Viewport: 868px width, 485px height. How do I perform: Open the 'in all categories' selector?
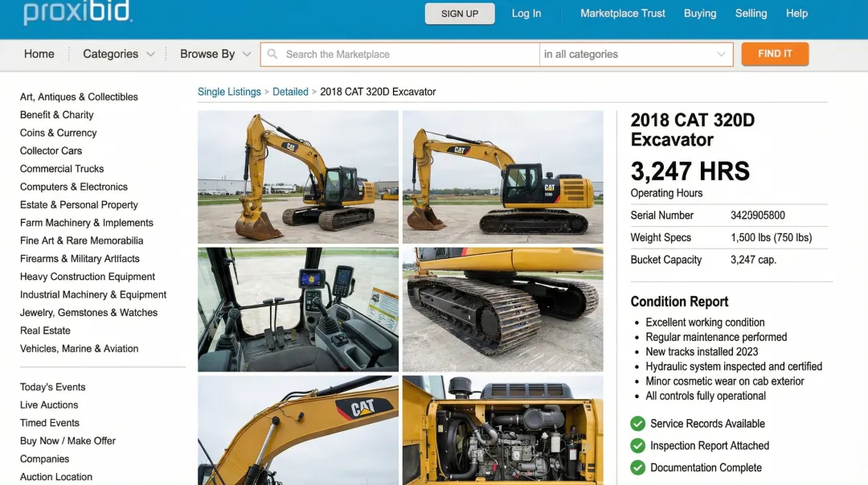[x=635, y=54]
